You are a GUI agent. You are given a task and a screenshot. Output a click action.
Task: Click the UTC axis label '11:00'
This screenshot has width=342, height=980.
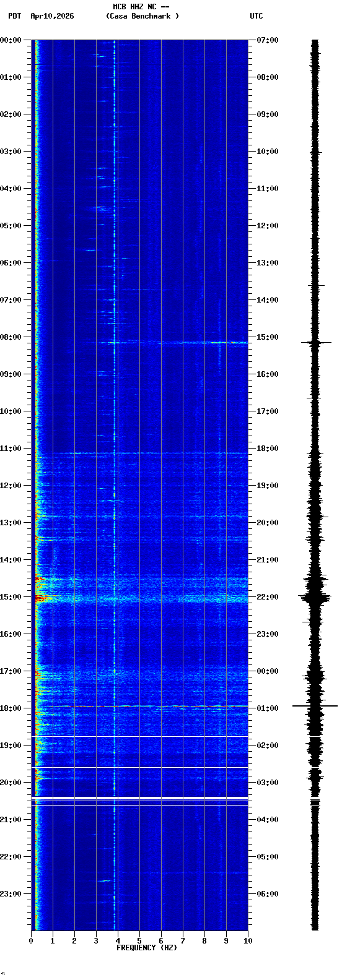coord(268,189)
